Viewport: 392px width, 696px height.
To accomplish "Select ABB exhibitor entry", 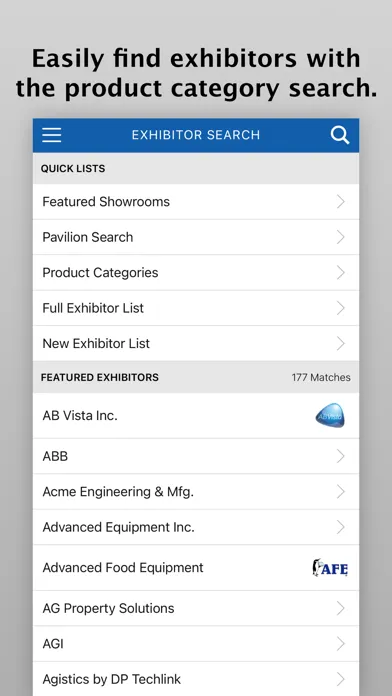I will click(x=196, y=456).
